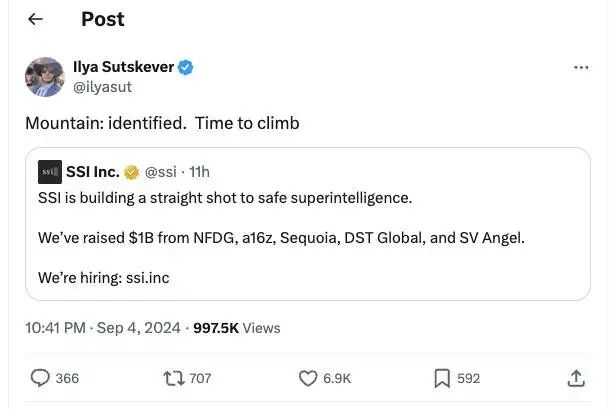The height and width of the screenshot is (409, 611).
Task: Like the post with the heart icon
Action: pyautogui.click(x=308, y=378)
